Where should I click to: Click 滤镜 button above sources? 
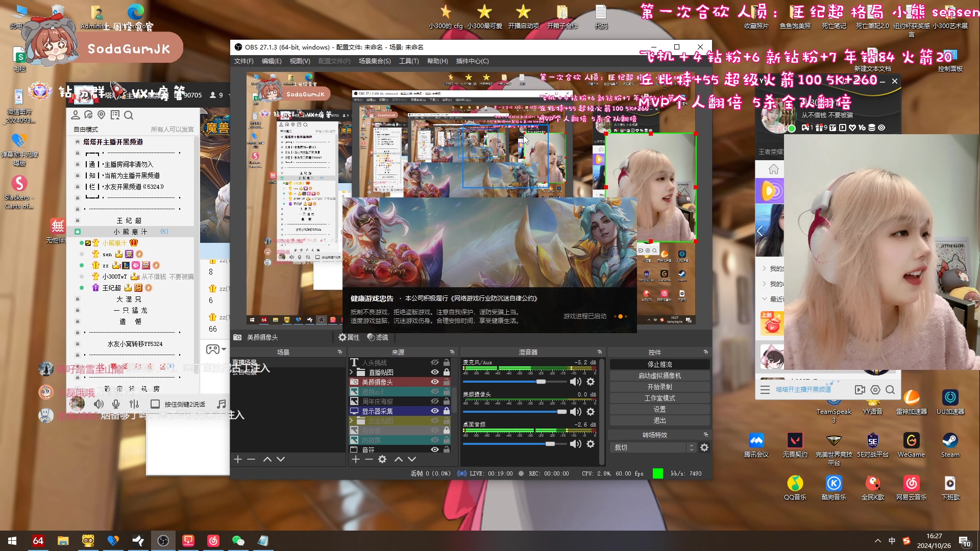coord(378,337)
